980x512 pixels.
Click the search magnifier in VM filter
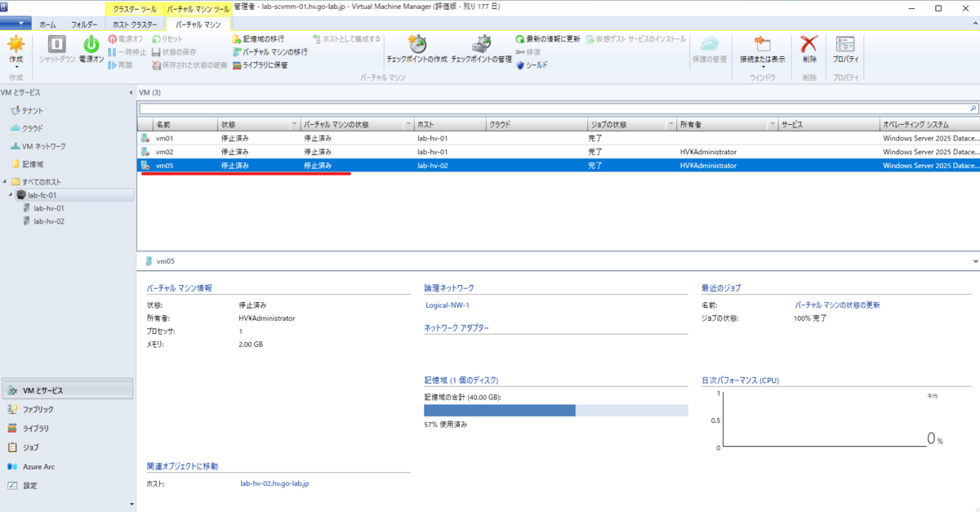(973, 108)
